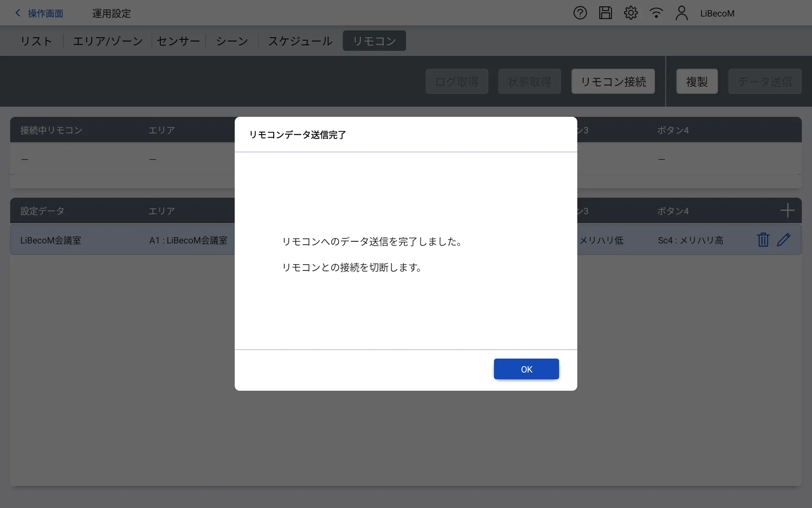Image resolution: width=812 pixels, height=508 pixels.
Task: Click the 複製 button
Action: click(x=697, y=81)
